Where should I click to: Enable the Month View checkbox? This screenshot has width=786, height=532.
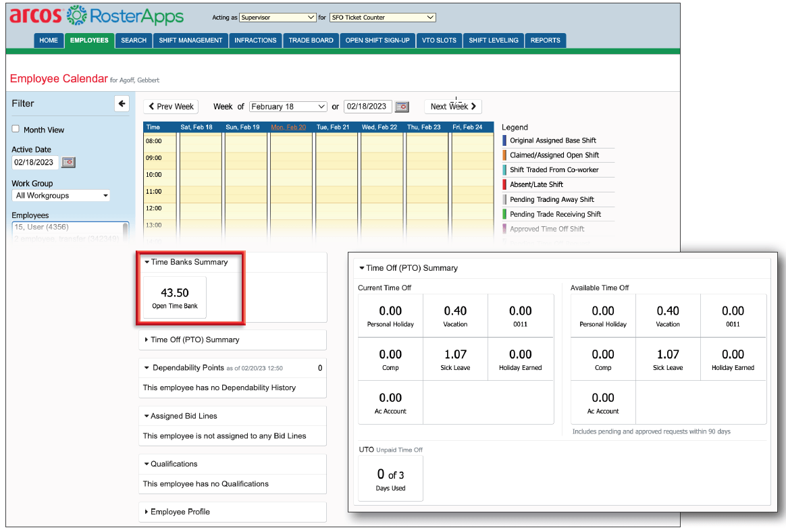[x=16, y=129]
